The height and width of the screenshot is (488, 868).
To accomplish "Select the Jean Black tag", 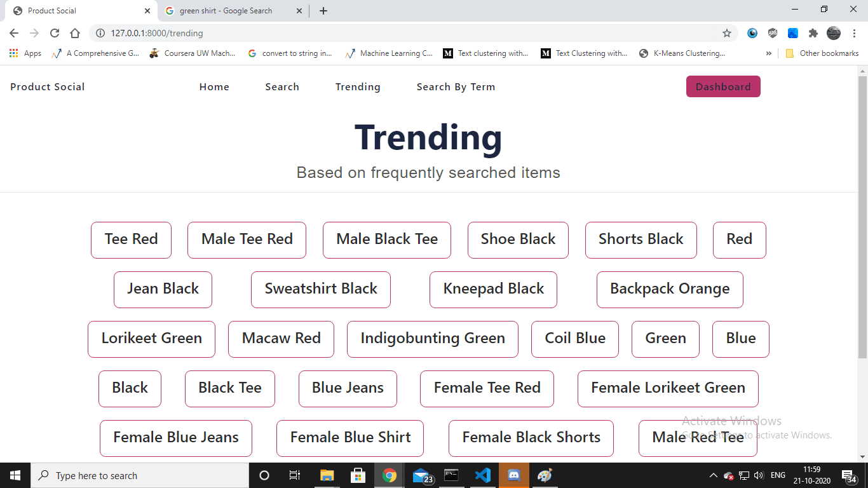I will click(163, 290).
